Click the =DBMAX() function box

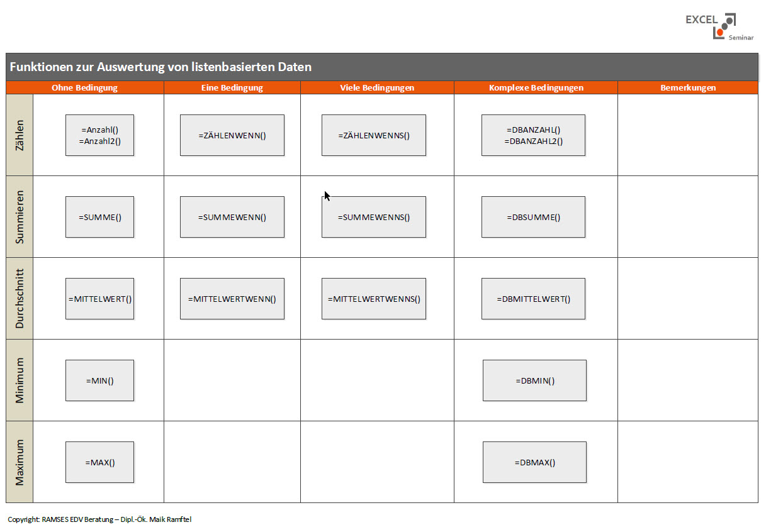(534, 462)
